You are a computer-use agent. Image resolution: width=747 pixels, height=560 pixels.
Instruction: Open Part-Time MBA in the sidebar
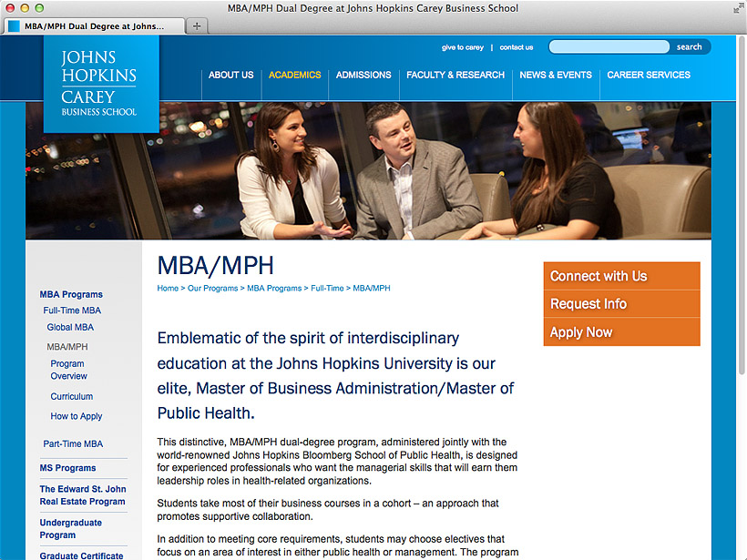pyautogui.click(x=73, y=443)
